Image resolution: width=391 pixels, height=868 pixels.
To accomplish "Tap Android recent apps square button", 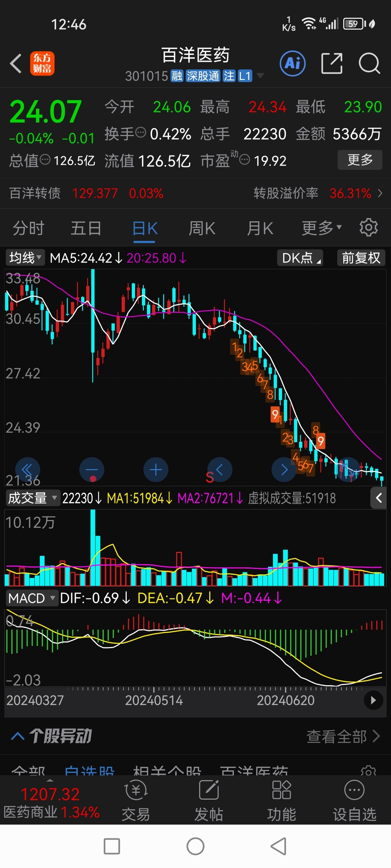I will click(112, 846).
